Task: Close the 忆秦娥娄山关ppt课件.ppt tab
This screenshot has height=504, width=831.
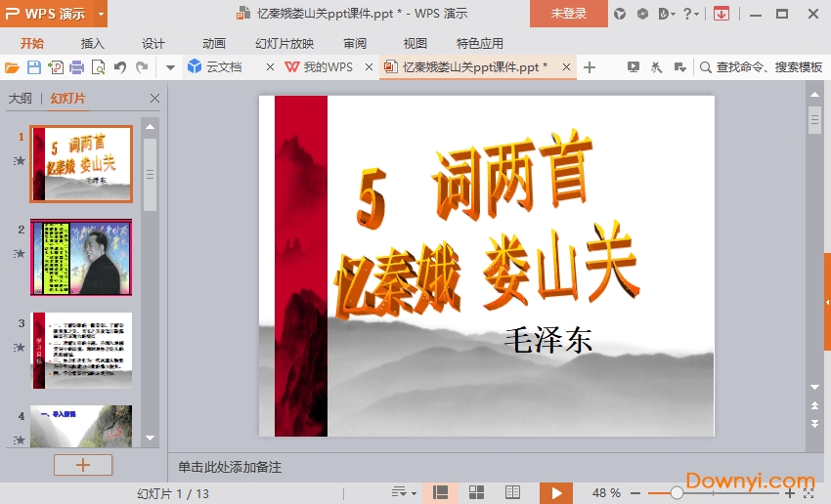Action: [x=566, y=67]
